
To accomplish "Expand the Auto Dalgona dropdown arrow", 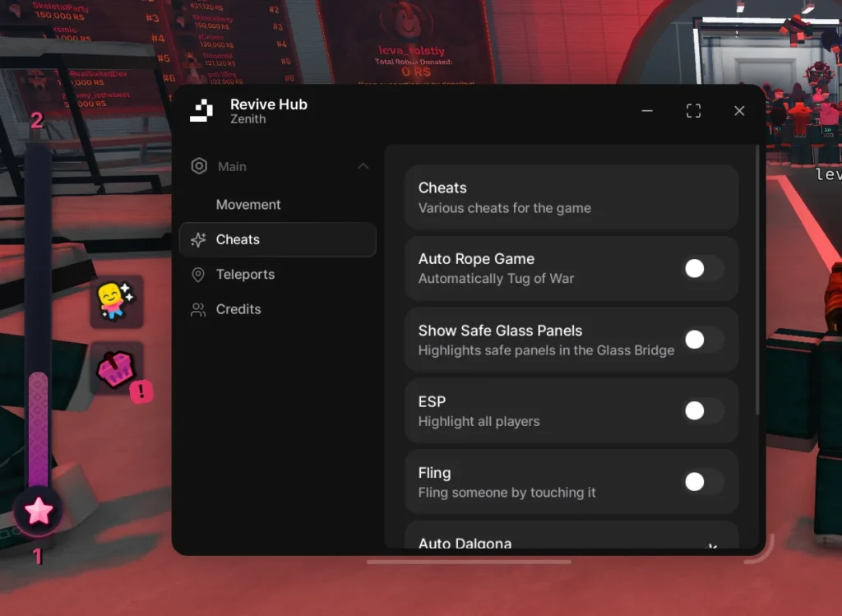I will (x=712, y=545).
